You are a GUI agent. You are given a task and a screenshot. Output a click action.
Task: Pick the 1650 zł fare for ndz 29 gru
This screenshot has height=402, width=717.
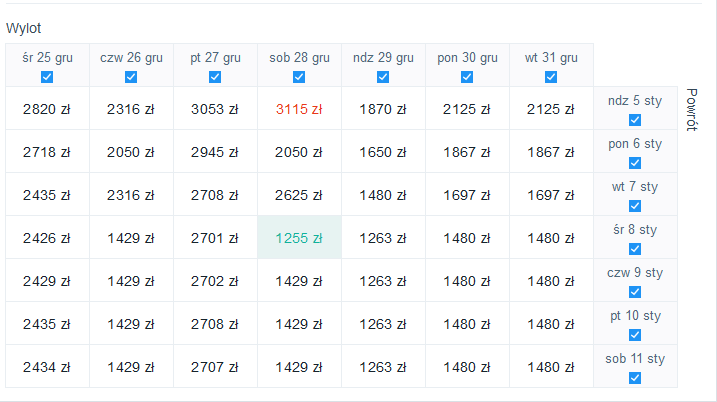pos(383,151)
